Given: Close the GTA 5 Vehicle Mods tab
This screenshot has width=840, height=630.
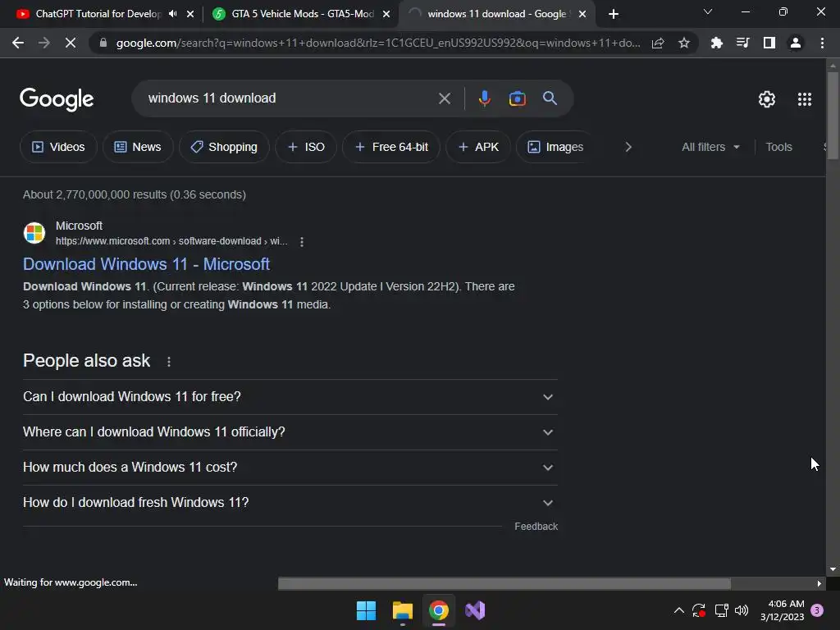Looking at the screenshot, I should coord(386,14).
